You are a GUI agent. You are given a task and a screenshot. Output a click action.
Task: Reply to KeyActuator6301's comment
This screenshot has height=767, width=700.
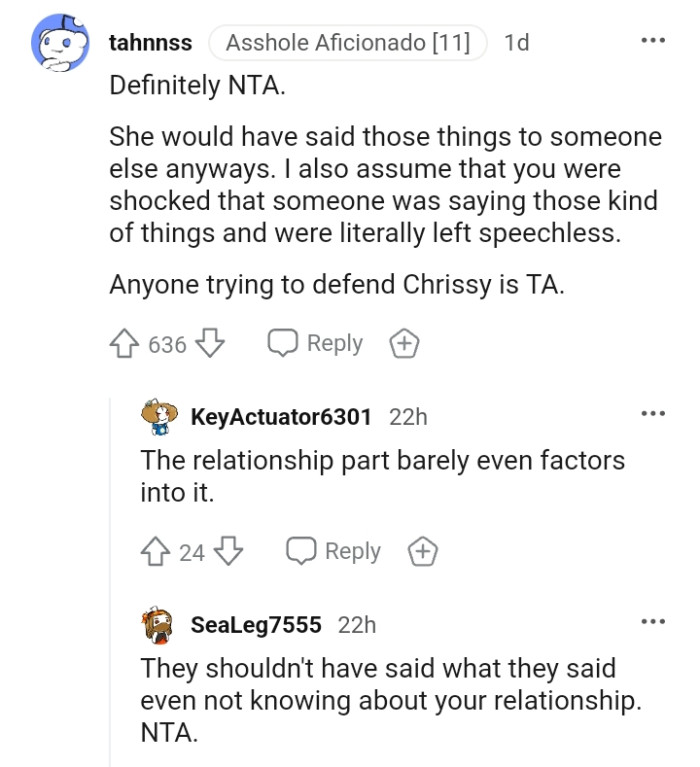334,551
